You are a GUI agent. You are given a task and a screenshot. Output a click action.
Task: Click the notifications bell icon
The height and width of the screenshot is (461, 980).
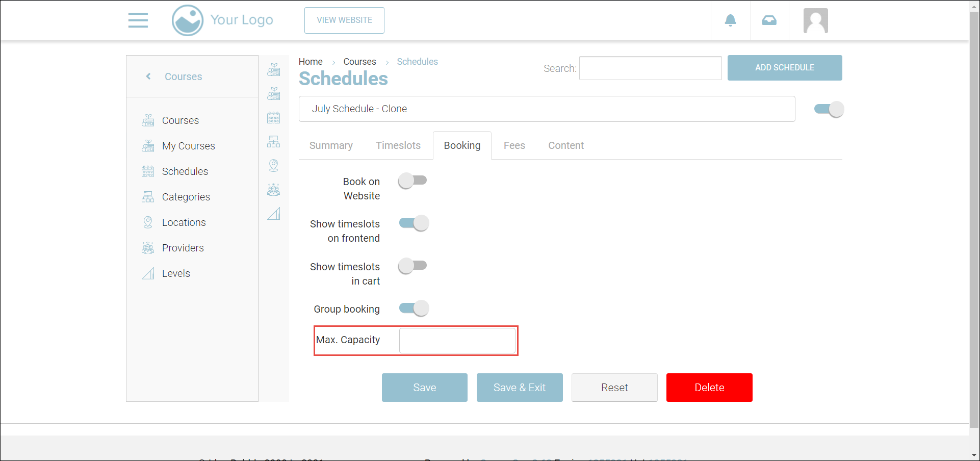click(730, 20)
